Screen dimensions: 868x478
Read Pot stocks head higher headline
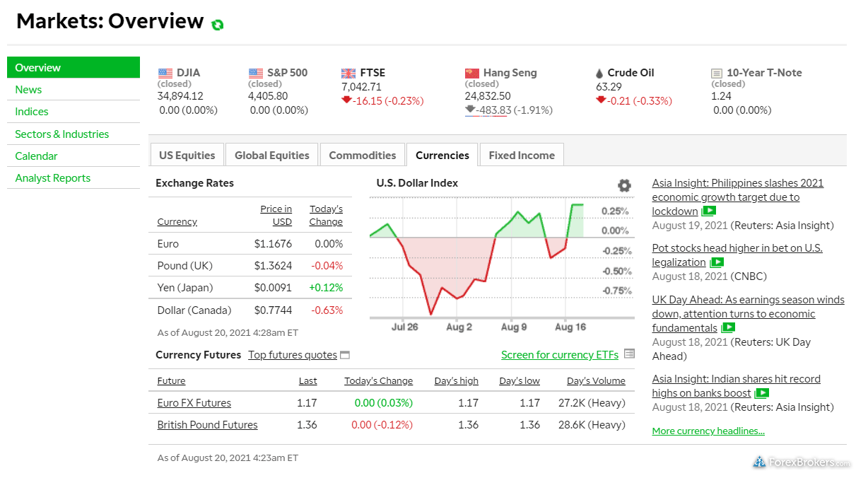[x=737, y=255]
